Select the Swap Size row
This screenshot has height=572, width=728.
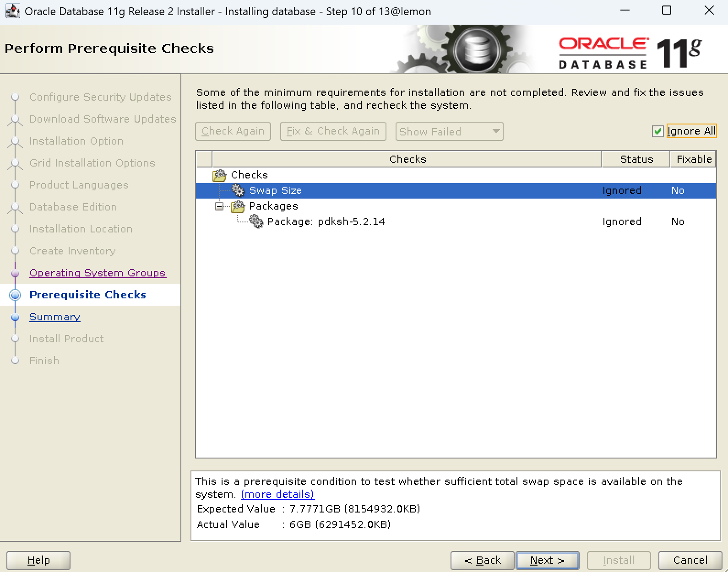[x=456, y=190]
